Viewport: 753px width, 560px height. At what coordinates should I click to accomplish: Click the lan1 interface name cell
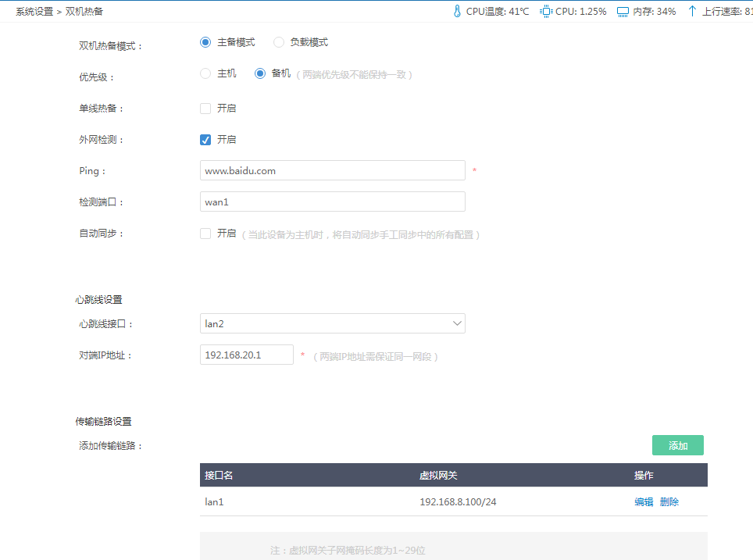pos(214,502)
